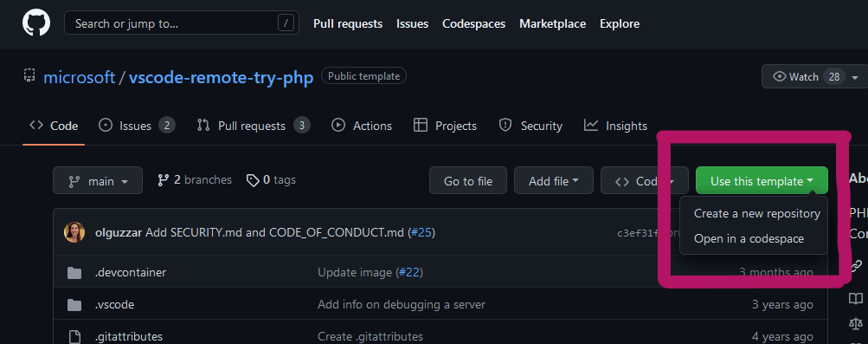Switch to the Actions tab
The image size is (868, 344).
[x=362, y=126]
